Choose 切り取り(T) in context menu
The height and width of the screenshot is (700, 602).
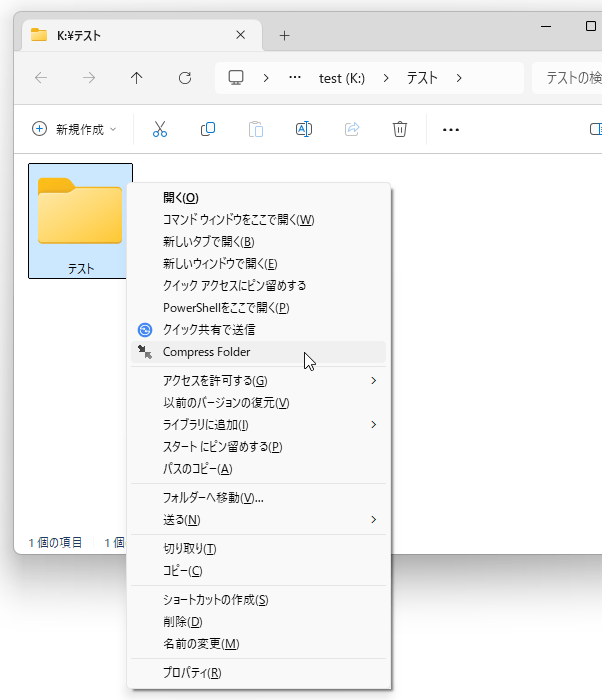(x=259, y=549)
